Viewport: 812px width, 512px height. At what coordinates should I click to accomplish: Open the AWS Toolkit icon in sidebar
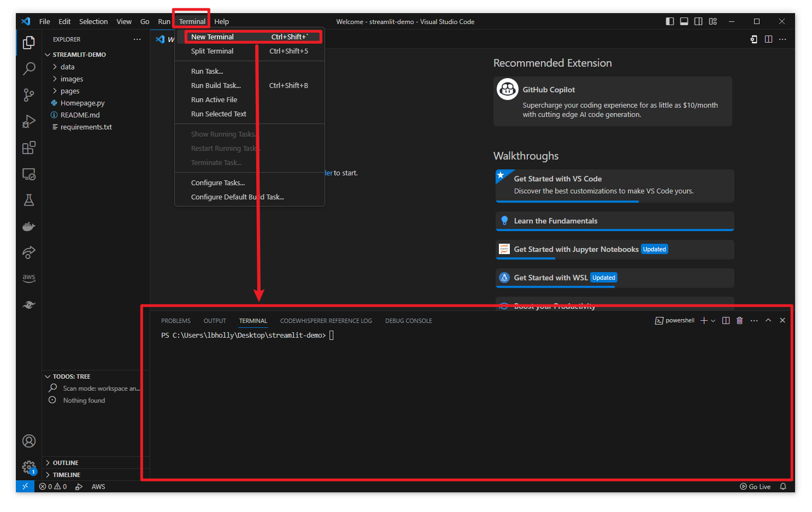[29, 278]
